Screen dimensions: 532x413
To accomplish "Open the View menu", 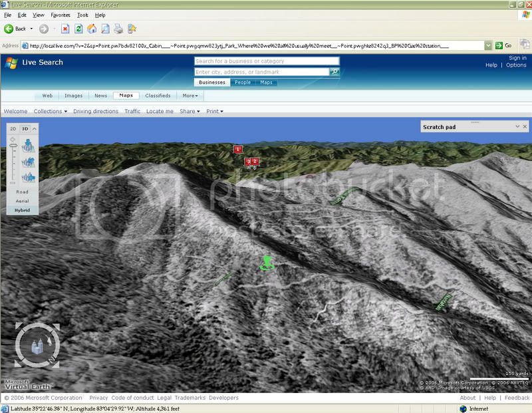I will (x=39, y=15).
